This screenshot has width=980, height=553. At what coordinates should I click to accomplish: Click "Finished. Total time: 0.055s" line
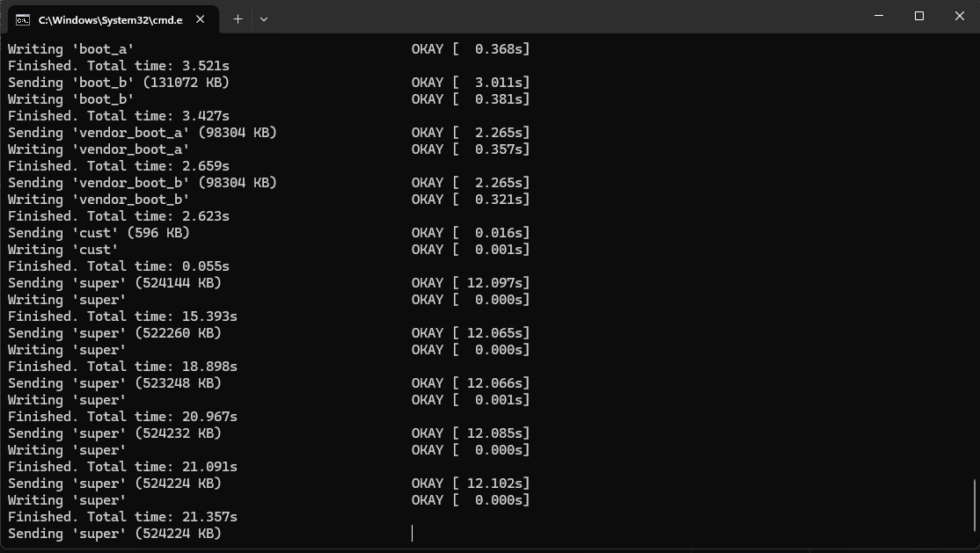[x=119, y=266]
